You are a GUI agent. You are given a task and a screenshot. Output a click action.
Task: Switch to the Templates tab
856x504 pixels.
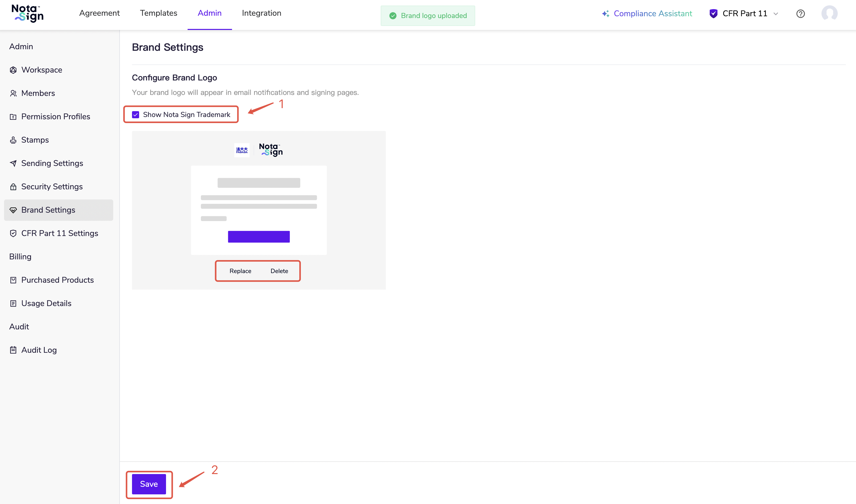click(158, 13)
